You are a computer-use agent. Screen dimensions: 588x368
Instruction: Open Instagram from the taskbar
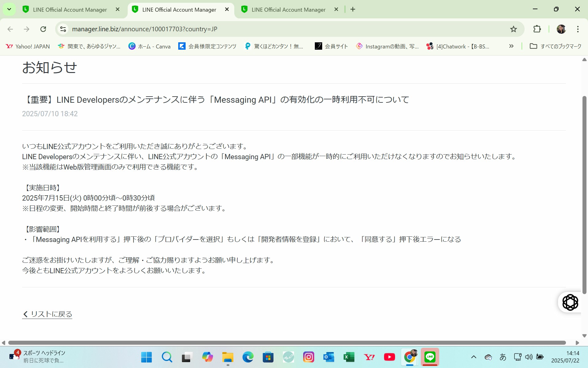point(308,357)
